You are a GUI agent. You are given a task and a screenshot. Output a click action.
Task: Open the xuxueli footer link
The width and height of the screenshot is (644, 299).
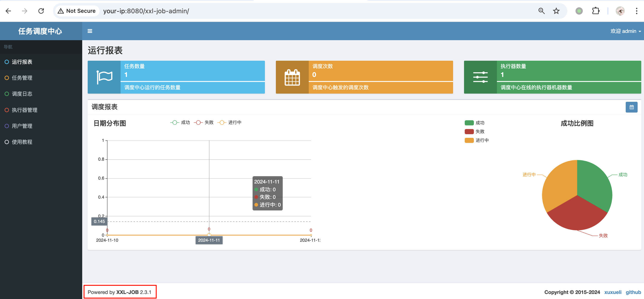pyautogui.click(x=612, y=292)
